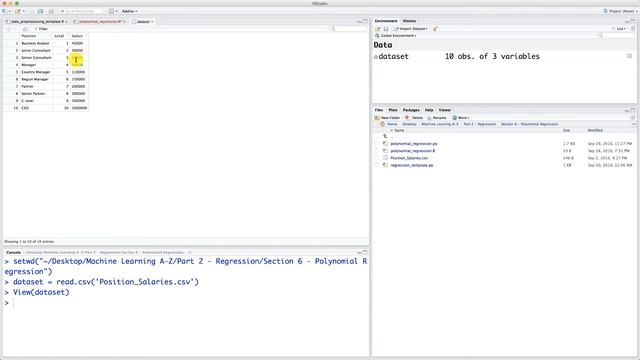Image resolution: width=640 pixels, height=360 pixels.
Task: Click the Delete button in Files pane
Action: 414,118
